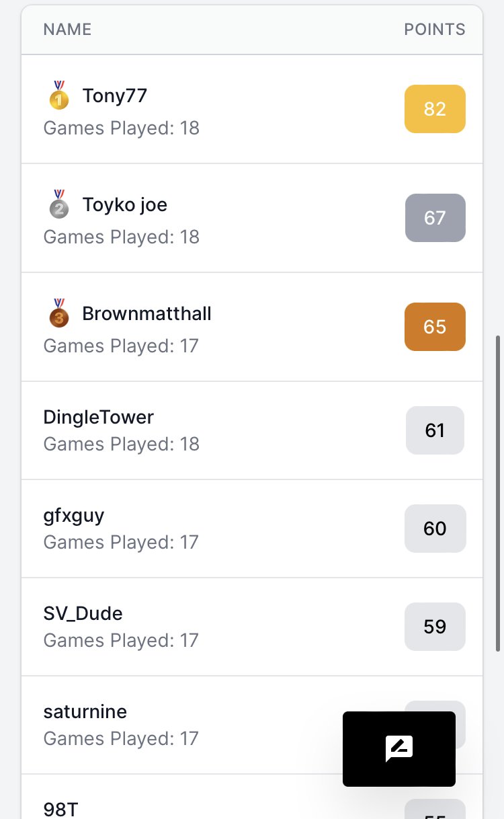504x819 pixels.
Task: Open player Toyko joe's name
Action: coord(125,204)
